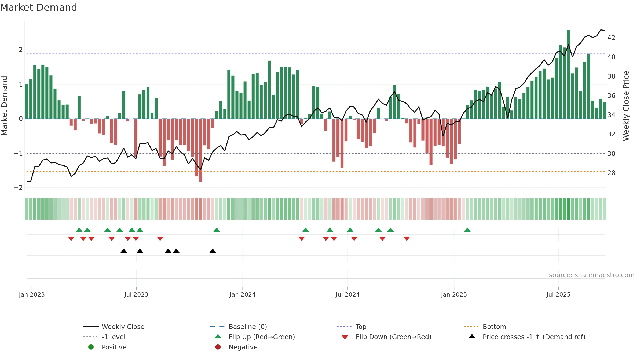The width and height of the screenshot is (644, 362).
Task: Click the Jul 2025 date tick label
Action: (558, 294)
